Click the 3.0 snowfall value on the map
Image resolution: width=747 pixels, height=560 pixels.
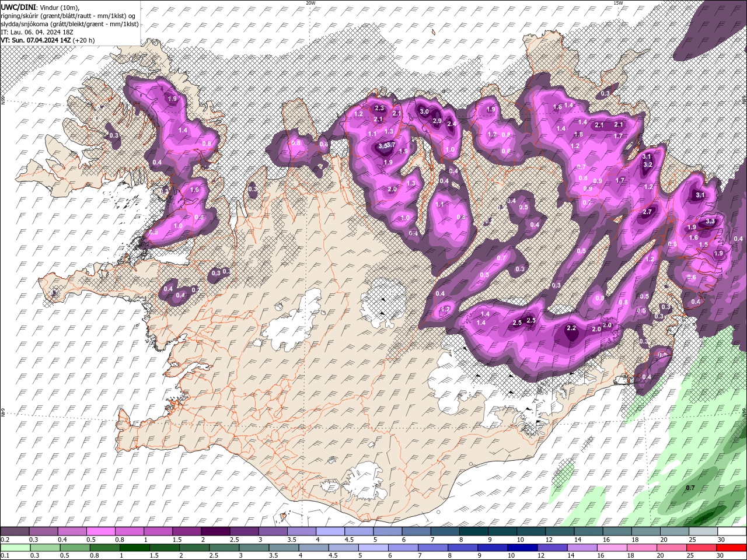424,111
